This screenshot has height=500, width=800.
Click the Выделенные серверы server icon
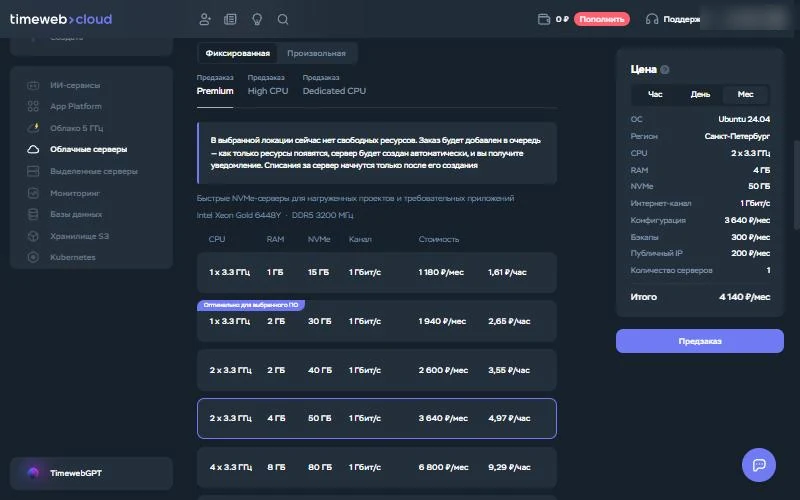click(33, 171)
